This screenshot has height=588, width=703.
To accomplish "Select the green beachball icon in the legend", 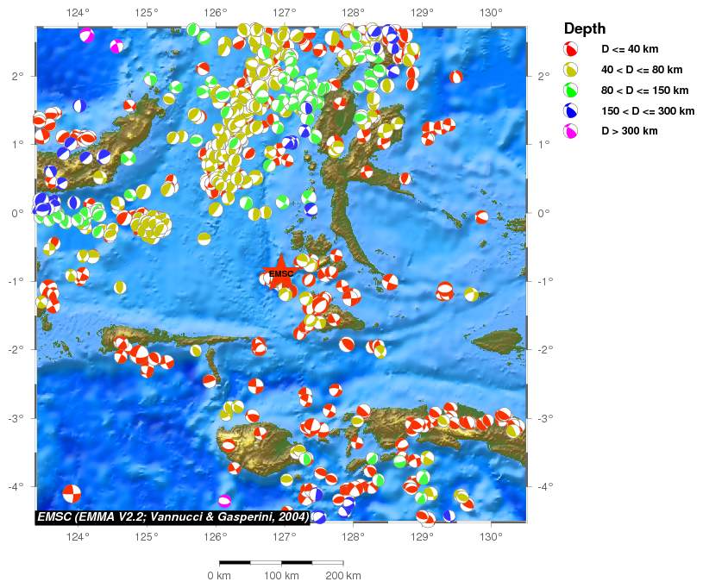I will tap(569, 91).
